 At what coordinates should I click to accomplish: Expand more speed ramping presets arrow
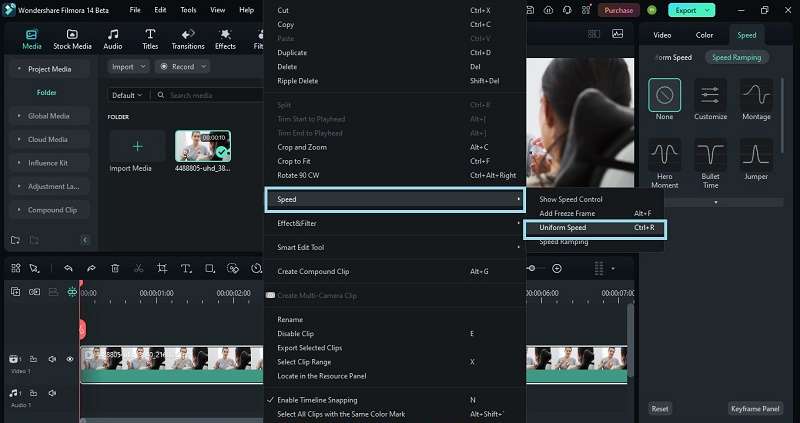715,203
